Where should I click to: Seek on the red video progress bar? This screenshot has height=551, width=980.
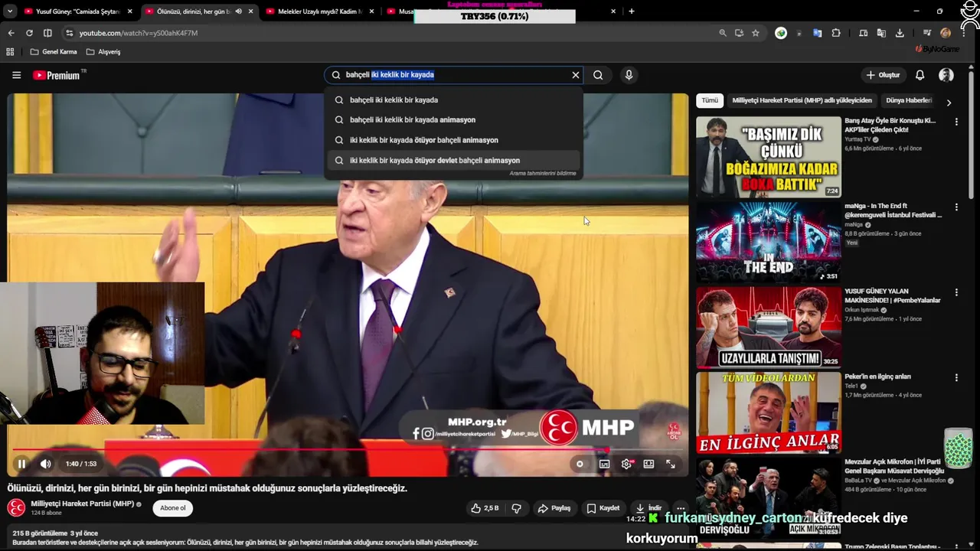pos(348,450)
